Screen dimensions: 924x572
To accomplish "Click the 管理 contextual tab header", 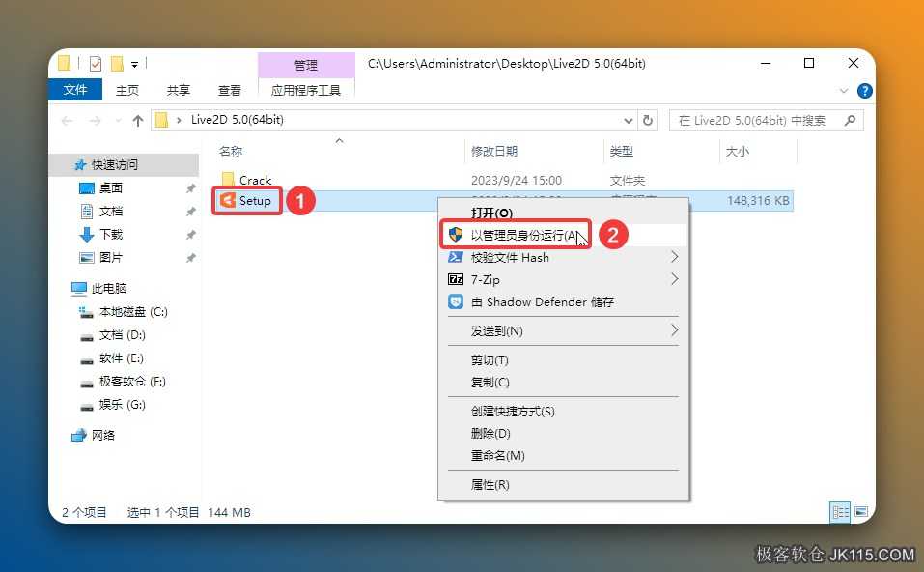I will click(x=306, y=65).
